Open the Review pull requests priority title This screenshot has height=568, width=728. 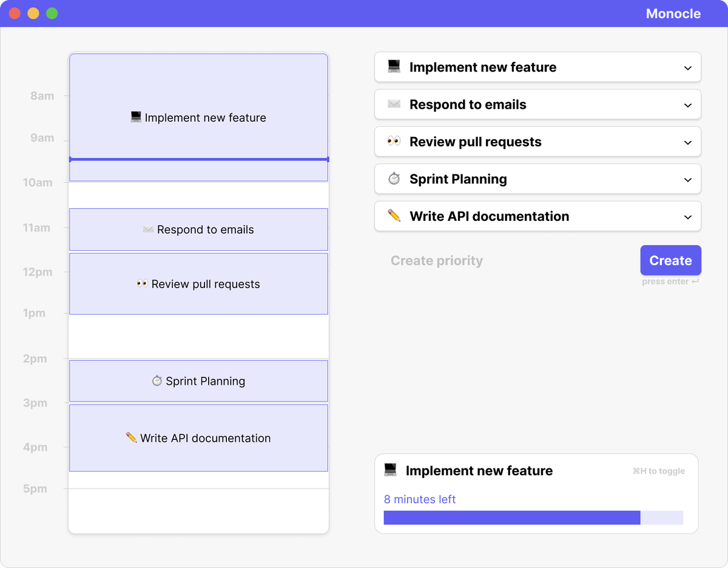pyautogui.click(x=476, y=142)
